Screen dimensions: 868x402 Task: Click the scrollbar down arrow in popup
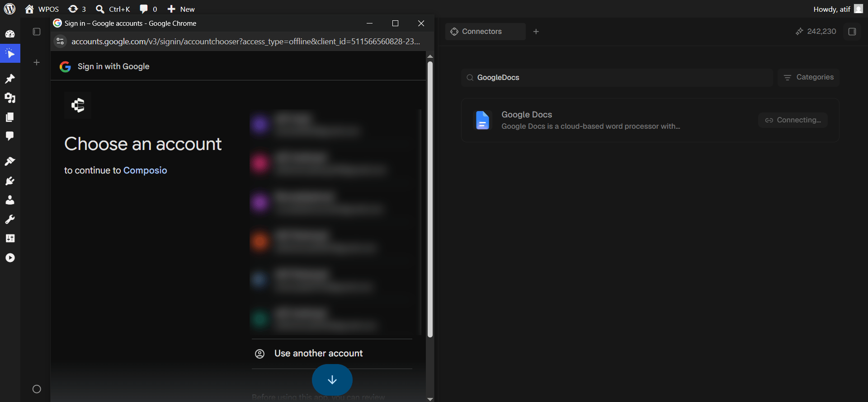coord(430,399)
